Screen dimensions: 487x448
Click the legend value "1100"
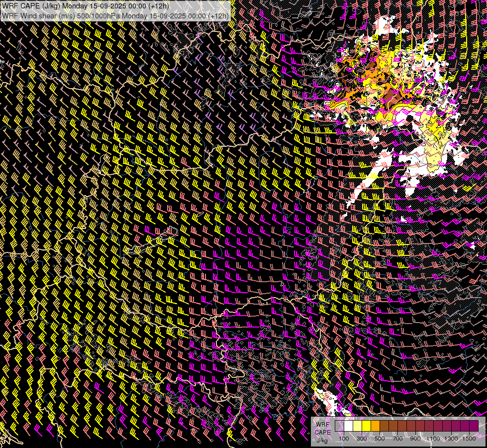point(433,439)
